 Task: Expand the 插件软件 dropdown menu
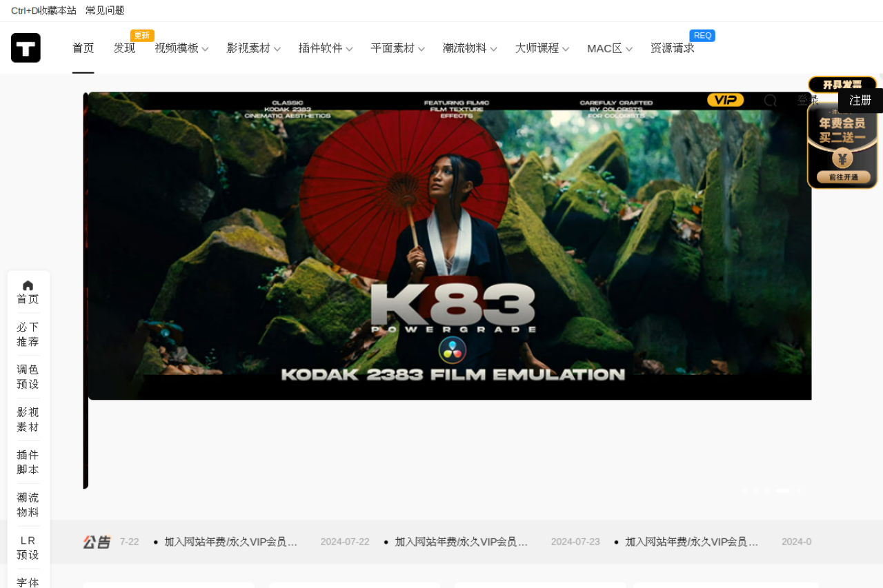pyautogui.click(x=326, y=48)
